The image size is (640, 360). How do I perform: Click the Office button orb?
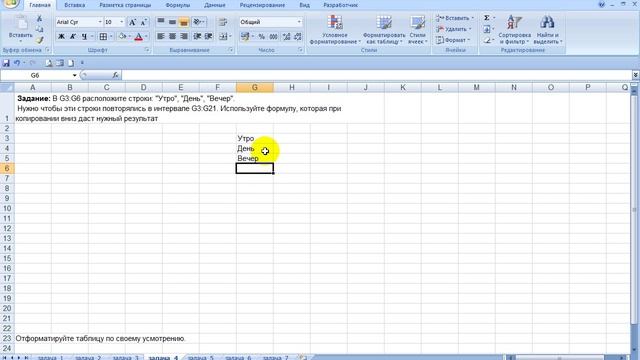click(x=11, y=3)
